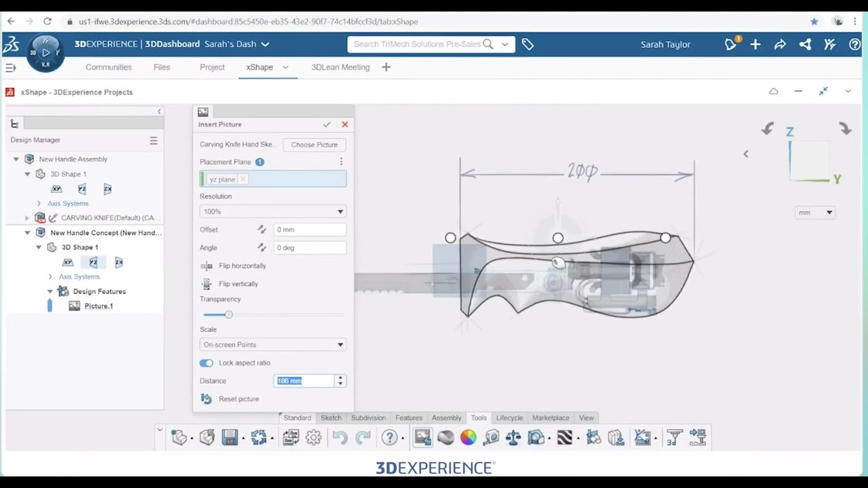Click Flip horizontally
Screen dimensions: 868x488
(x=233, y=266)
